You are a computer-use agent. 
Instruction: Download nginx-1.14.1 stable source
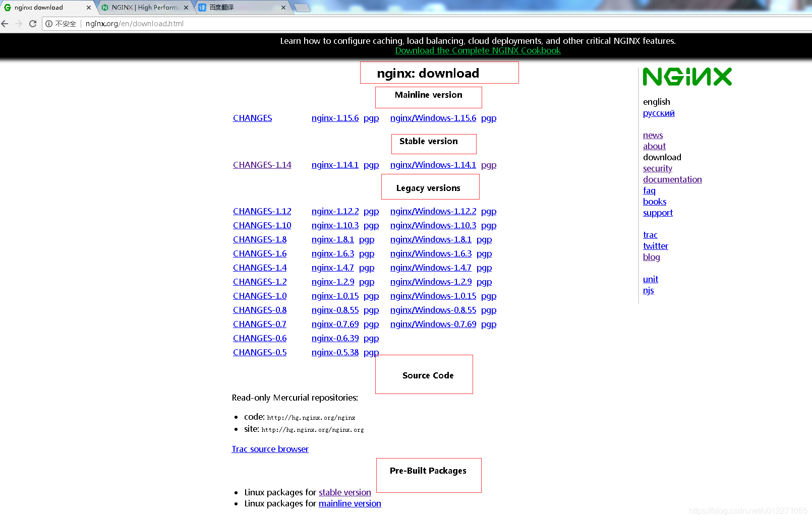pyautogui.click(x=335, y=165)
